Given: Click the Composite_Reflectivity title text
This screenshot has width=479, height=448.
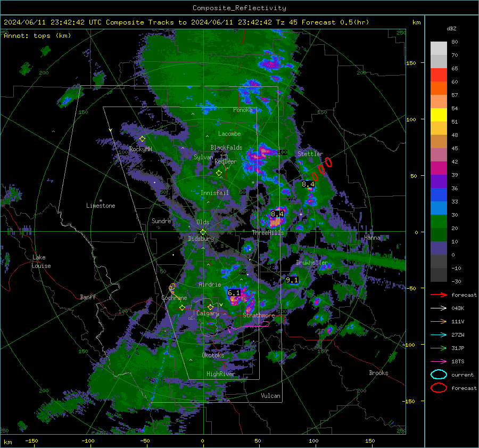Looking at the screenshot, I should point(240,8).
